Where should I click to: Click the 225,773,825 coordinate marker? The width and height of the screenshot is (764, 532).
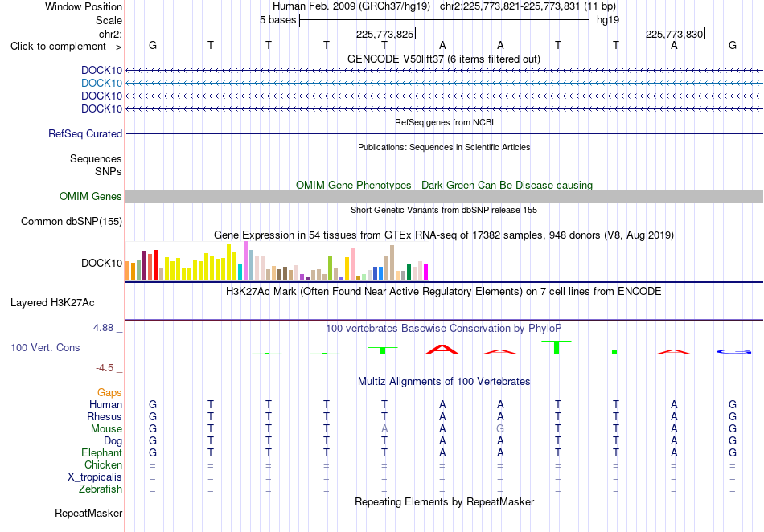[x=384, y=34]
